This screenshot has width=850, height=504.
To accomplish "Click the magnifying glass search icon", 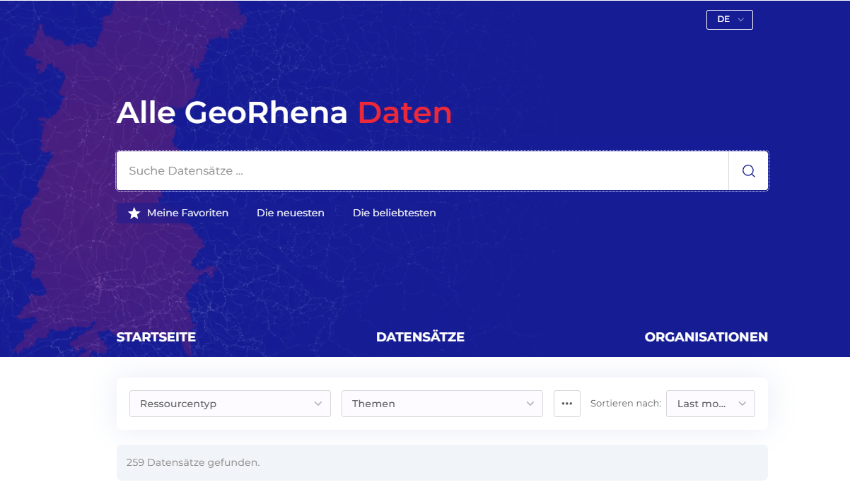I will tap(748, 171).
